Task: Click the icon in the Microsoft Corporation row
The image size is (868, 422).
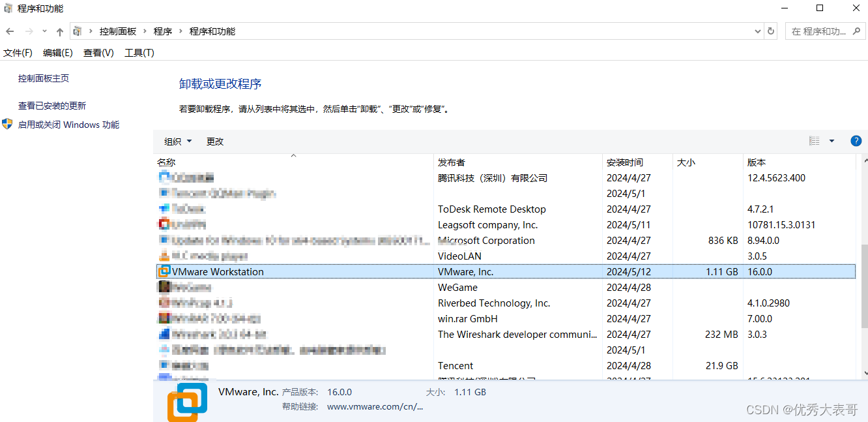Action: coord(164,240)
